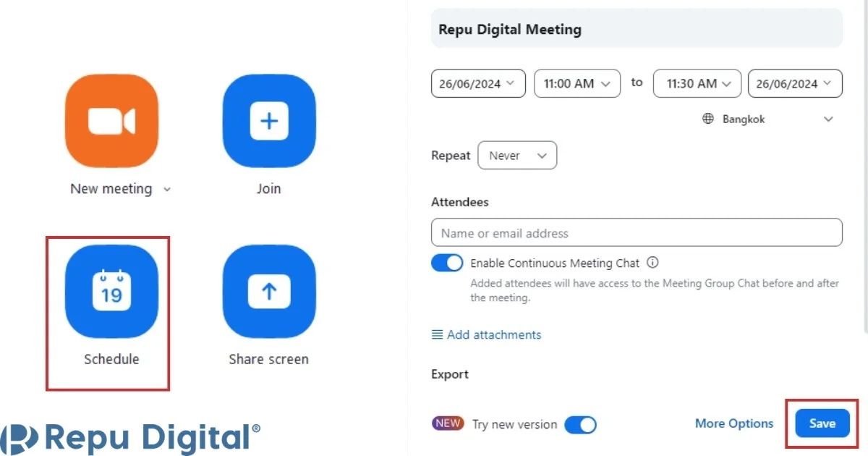Screen dimensions: 868x456
Task: Click the Share screen arrow icon
Action: click(269, 291)
